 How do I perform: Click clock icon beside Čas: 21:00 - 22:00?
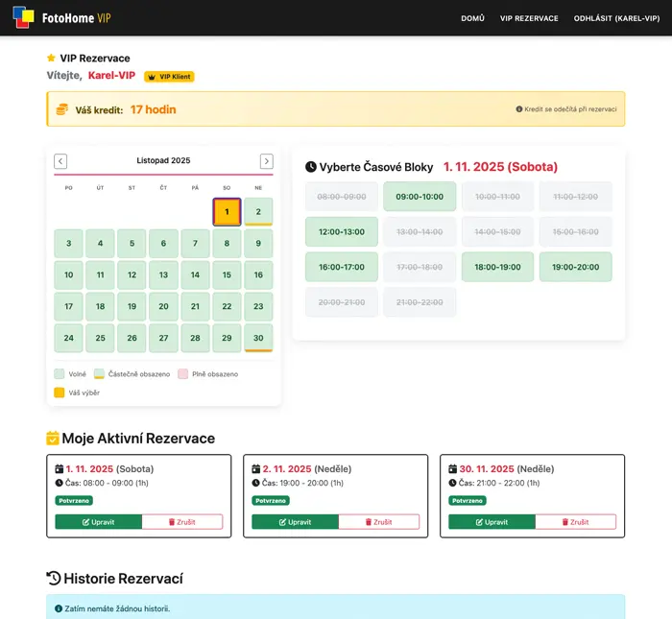[x=452, y=483]
